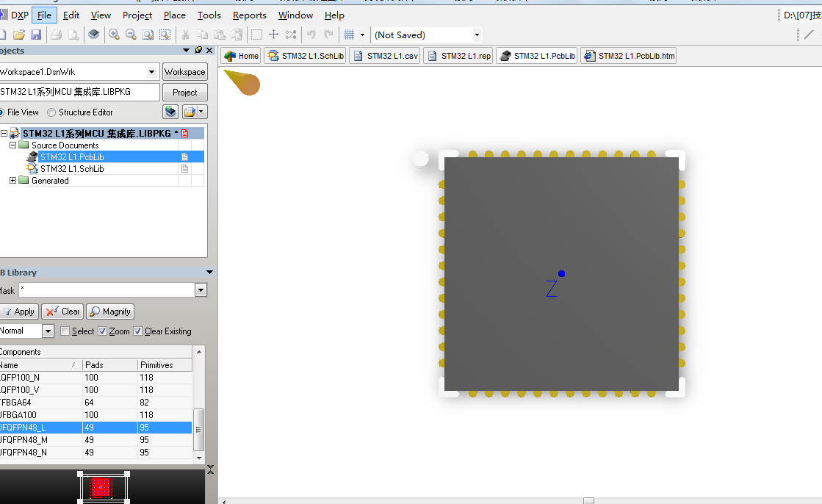Select STM32 L1.SchLib in project tree
Viewport: 822px width, 504px height.
(x=72, y=169)
